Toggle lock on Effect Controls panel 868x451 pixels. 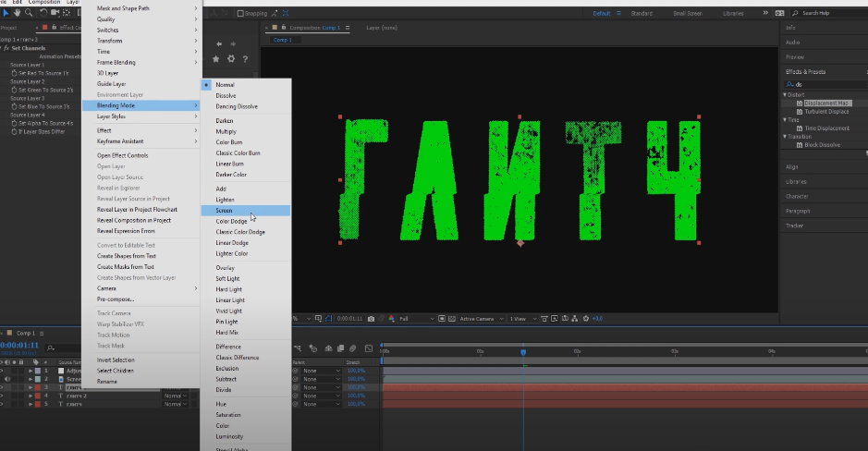click(x=54, y=27)
